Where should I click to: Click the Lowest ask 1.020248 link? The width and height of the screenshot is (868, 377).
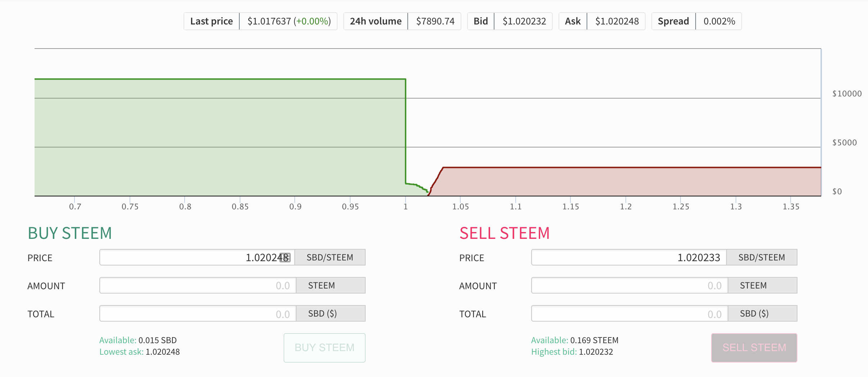click(140, 352)
